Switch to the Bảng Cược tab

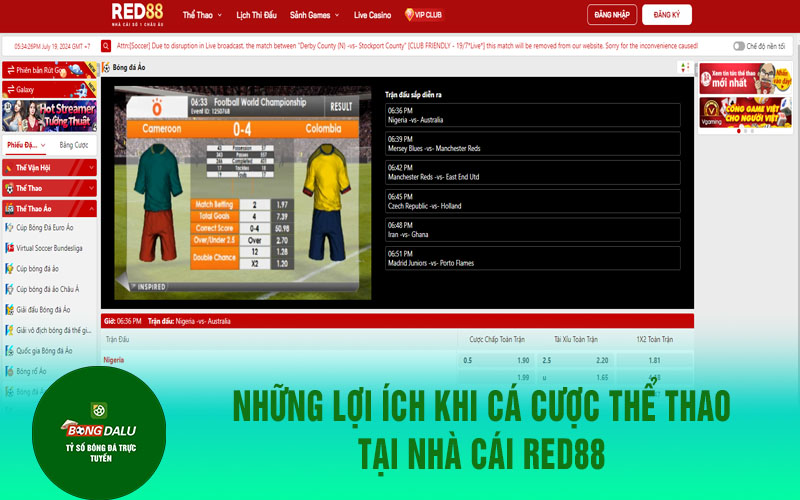(x=73, y=145)
